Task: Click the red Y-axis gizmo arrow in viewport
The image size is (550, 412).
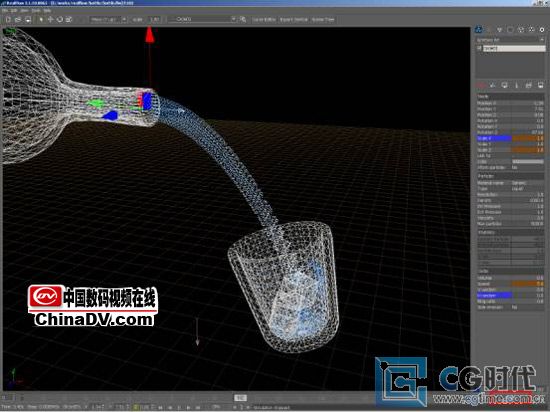Action: 150,35
